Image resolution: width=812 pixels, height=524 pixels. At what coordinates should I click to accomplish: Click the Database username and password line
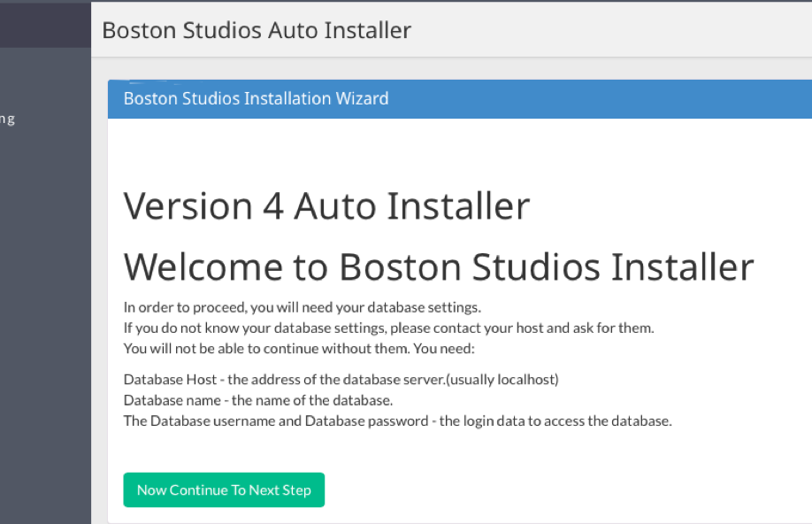point(397,420)
